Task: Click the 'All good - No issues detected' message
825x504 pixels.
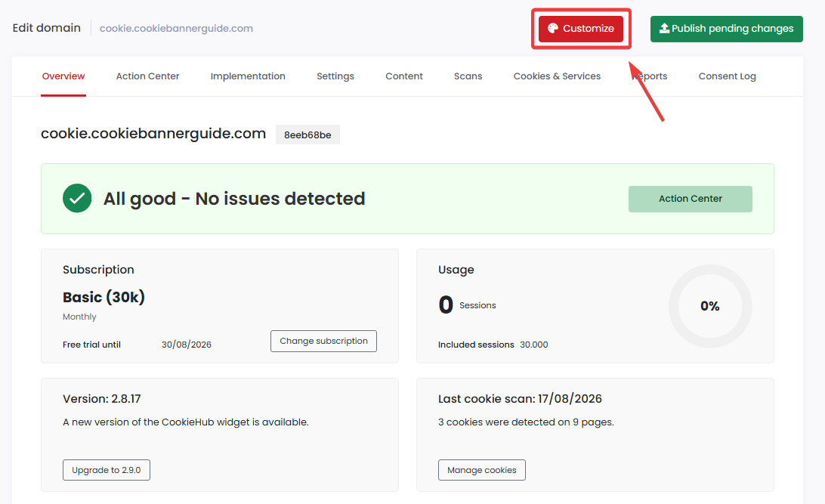Action: (234, 199)
